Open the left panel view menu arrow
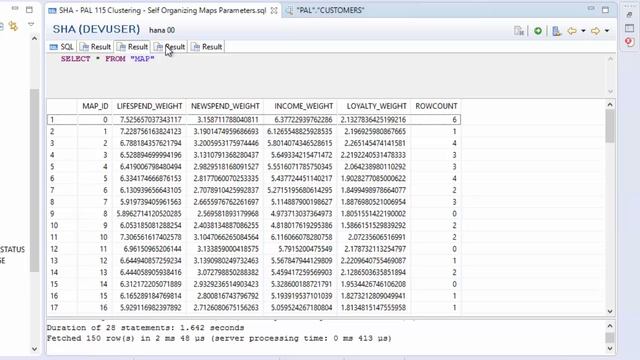 click(31, 25)
